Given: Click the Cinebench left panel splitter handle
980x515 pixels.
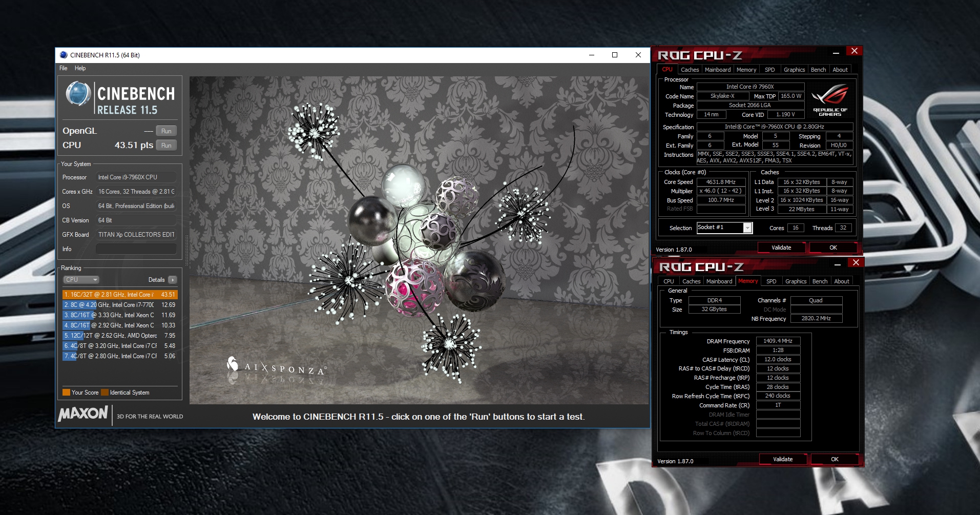Looking at the screenshot, I should (186, 251).
